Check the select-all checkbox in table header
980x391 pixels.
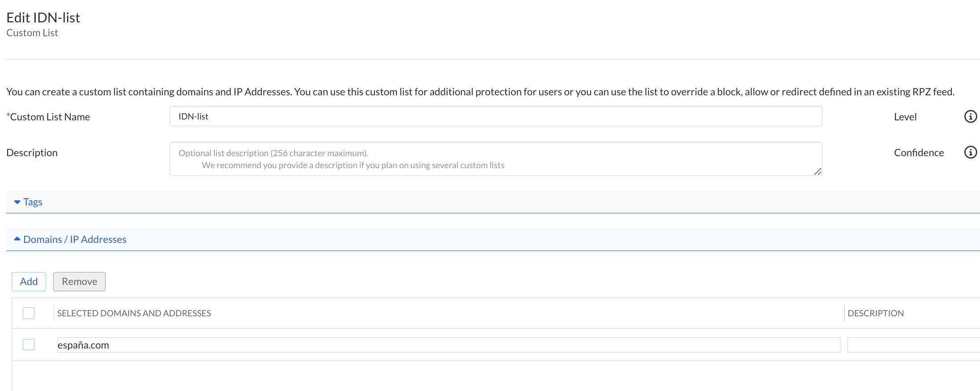click(x=28, y=313)
